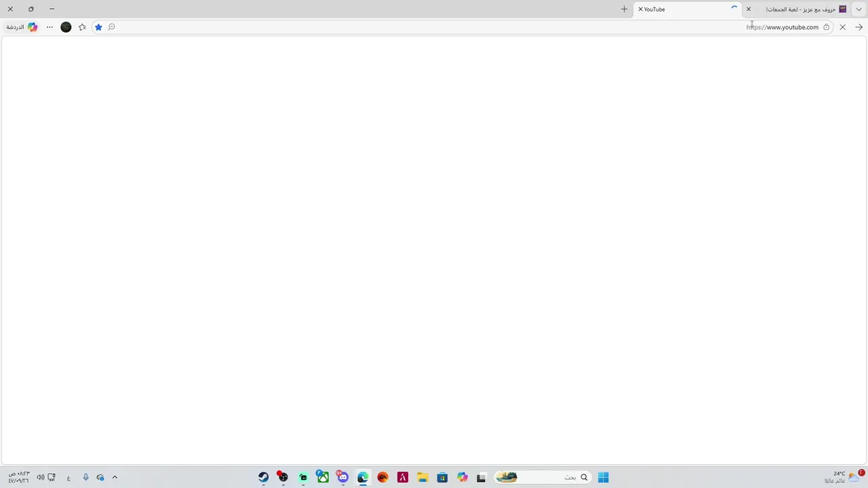This screenshot has width=868, height=488.
Task: Open the Settings and more menu
Action: click(x=50, y=27)
